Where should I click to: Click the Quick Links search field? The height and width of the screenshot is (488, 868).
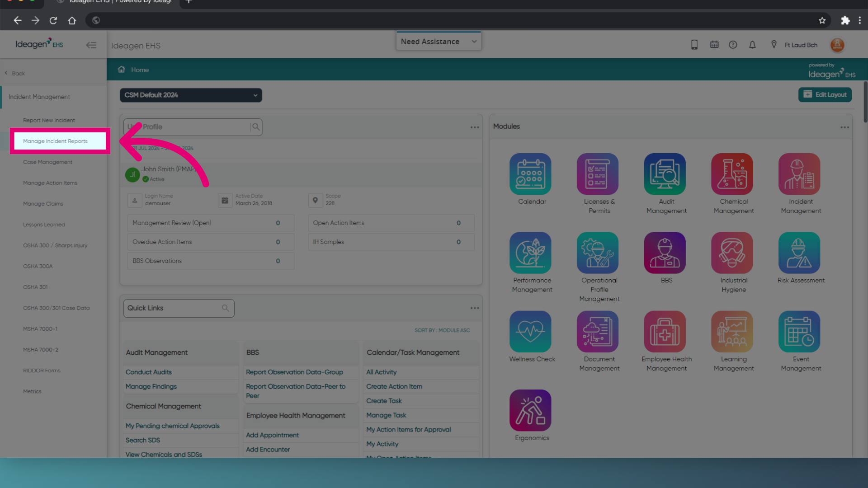[179, 308]
